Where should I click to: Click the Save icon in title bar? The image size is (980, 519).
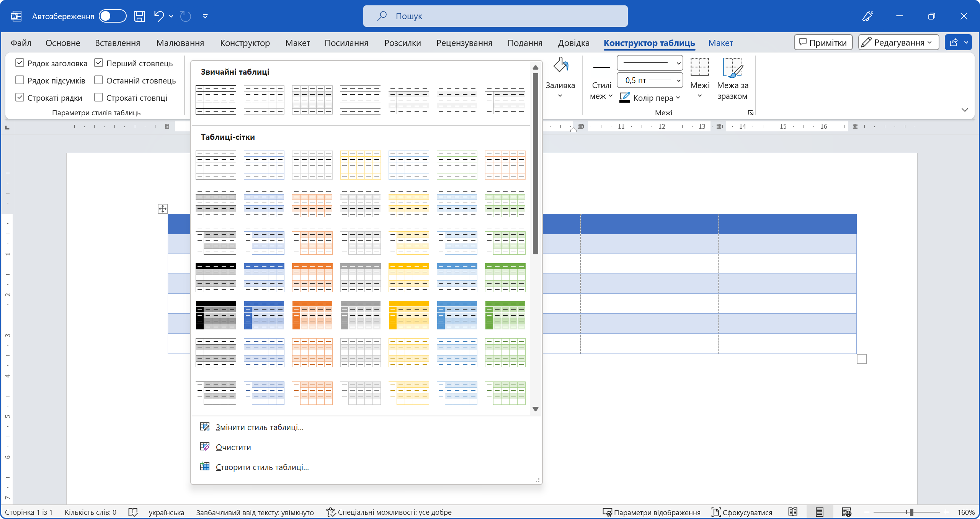(x=139, y=16)
